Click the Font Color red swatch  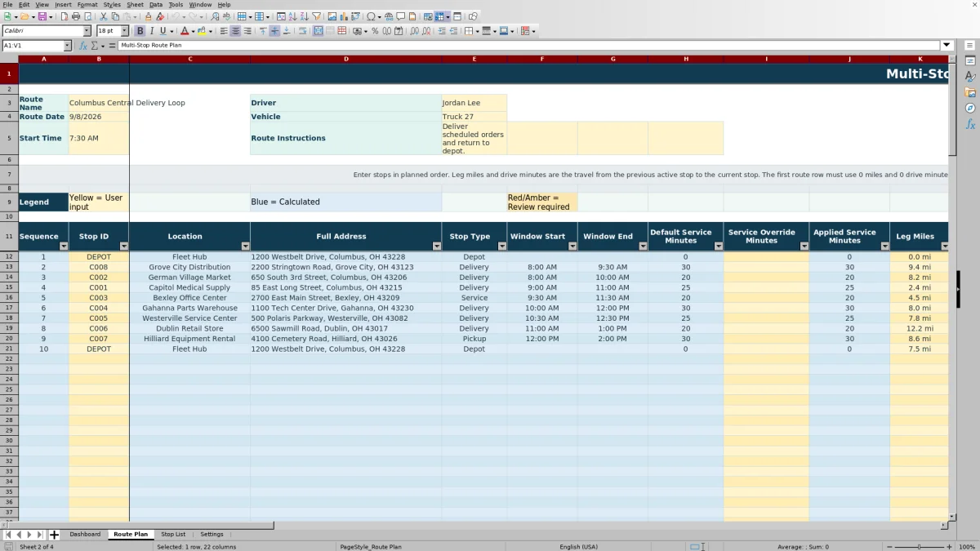(x=184, y=31)
